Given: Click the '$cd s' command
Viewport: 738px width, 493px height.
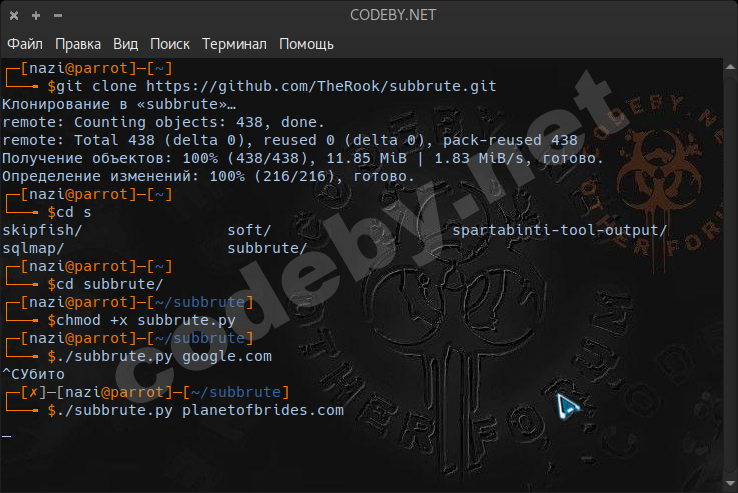Looking at the screenshot, I should pos(69,212).
